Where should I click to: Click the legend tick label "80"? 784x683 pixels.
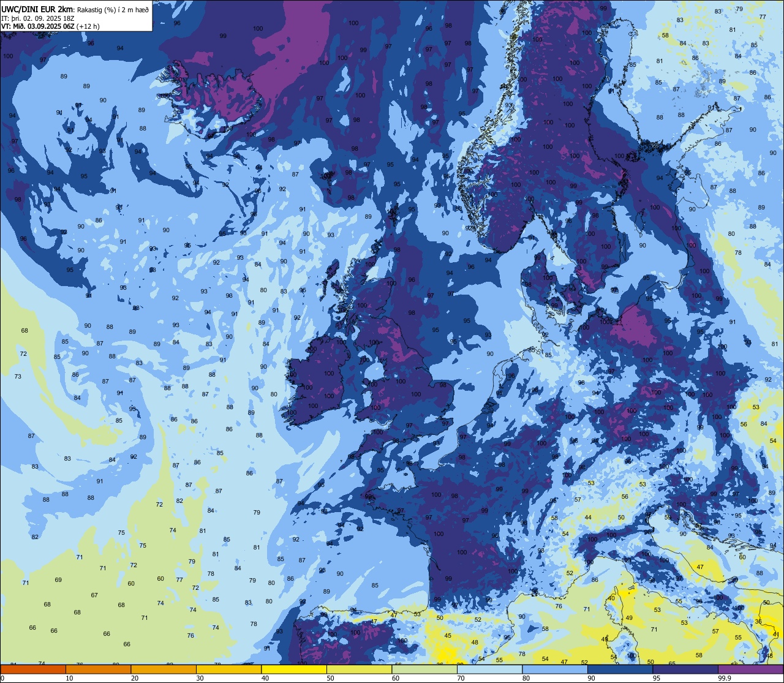(526, 678)
